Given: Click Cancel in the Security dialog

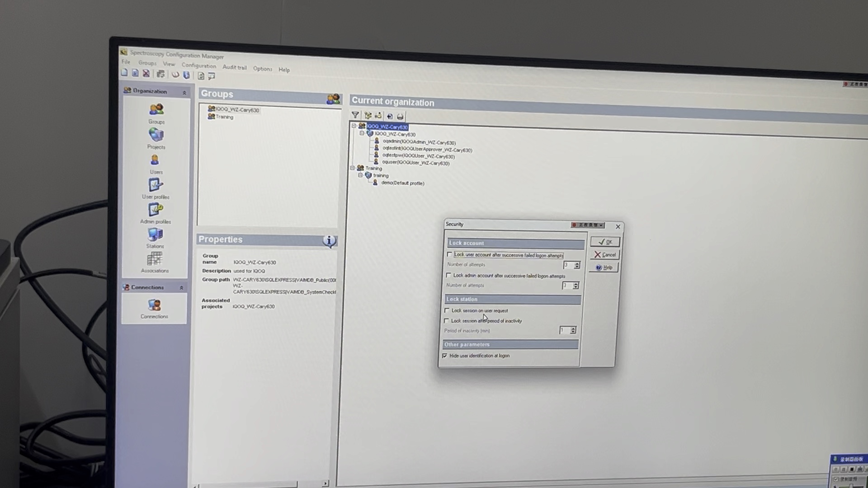Looking at the screenshot, I should pos(604,254).
